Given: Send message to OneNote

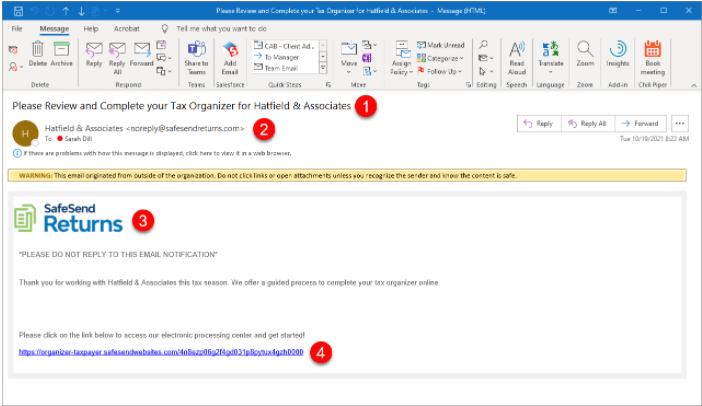Looking at the screenshot, I should [x=367, y=58].
